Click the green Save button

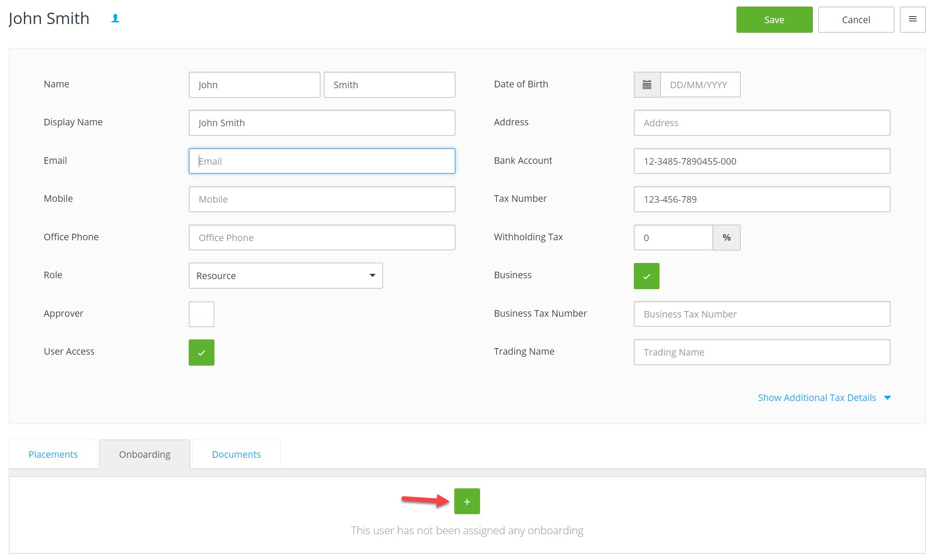click(774, 20)
